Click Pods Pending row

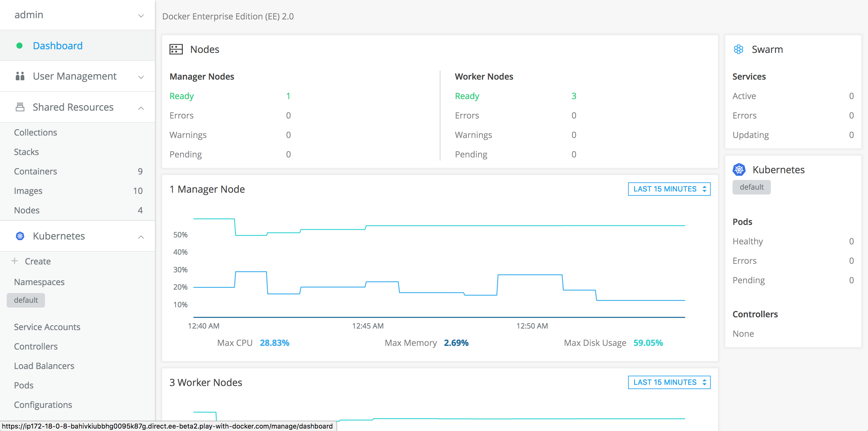(x=793, y=280)
